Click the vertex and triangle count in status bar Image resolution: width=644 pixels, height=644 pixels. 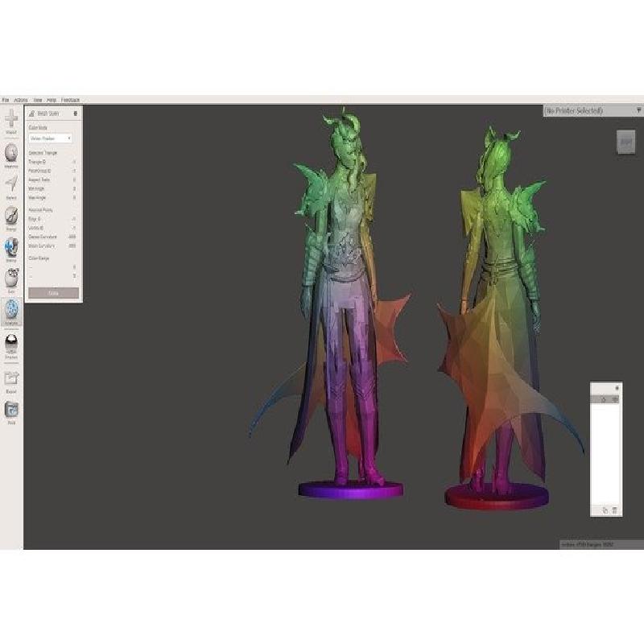coord(588,545)
